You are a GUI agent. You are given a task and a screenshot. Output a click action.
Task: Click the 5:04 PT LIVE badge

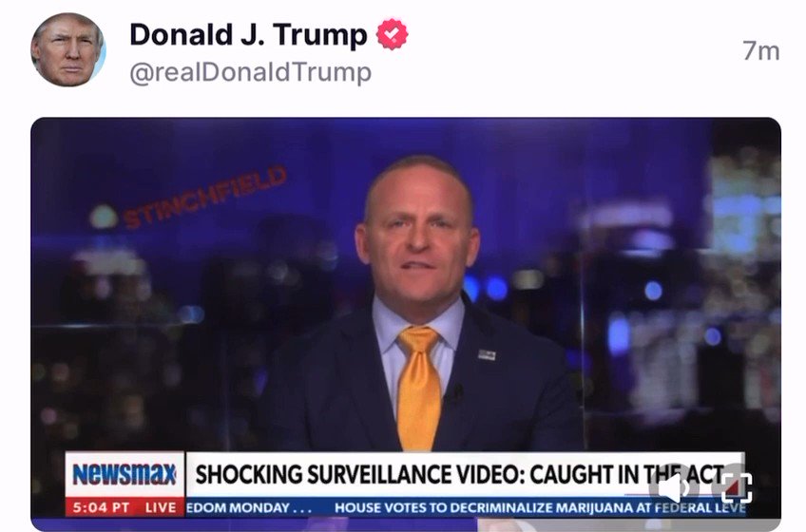tap(125, 506)
